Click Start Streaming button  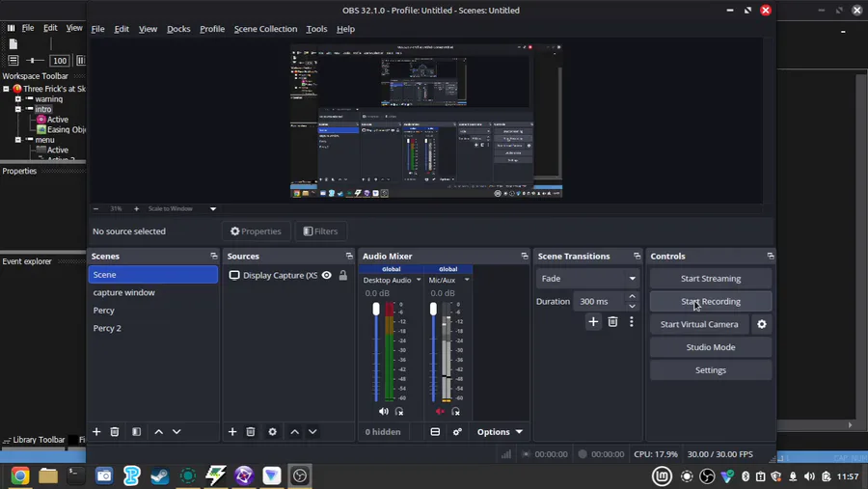point(710,279)
